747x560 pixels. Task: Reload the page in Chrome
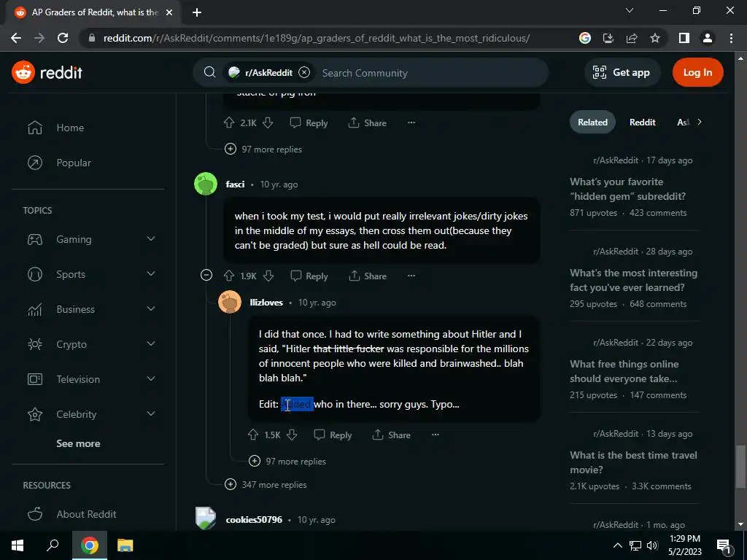63,38
